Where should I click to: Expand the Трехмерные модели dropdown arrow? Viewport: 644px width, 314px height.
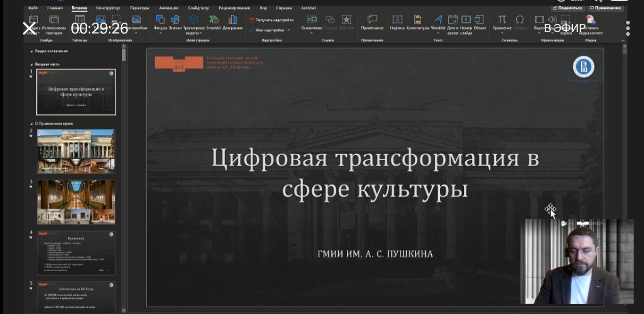click(201, 33)
